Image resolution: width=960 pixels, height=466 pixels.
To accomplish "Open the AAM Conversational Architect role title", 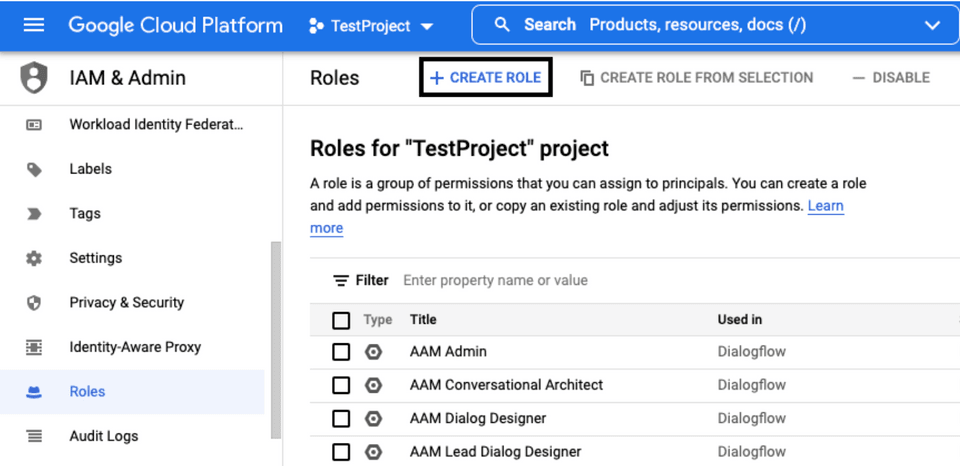I will [x=506, y=385].
